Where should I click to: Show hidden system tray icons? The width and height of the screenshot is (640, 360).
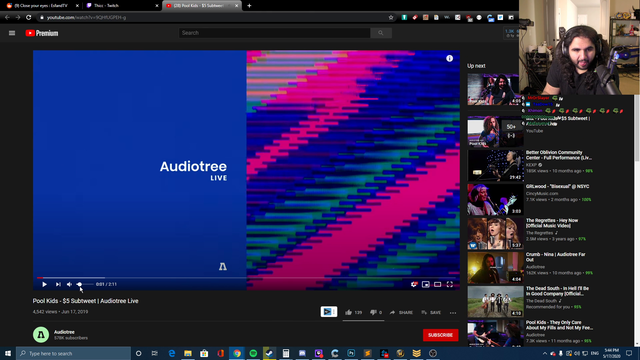[x=544, y=353]
